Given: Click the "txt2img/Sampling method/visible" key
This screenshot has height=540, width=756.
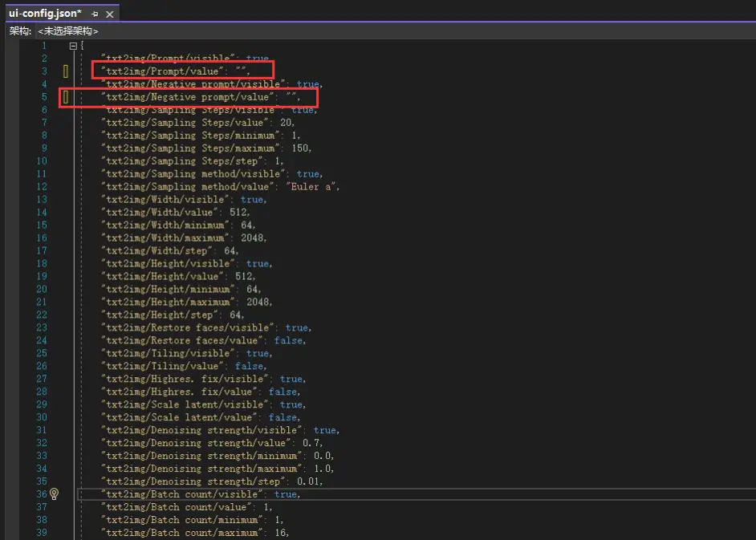Looking at the screenshot, I should pos(193,173).
